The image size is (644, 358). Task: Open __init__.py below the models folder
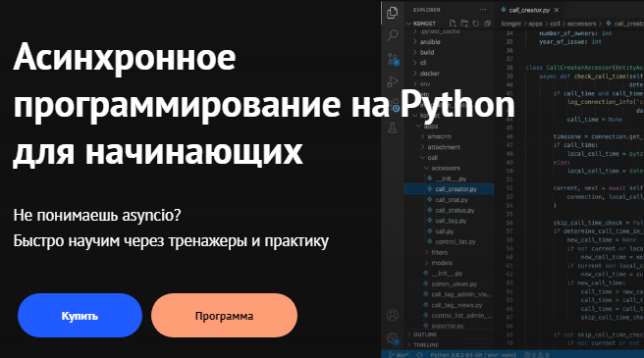(447, 274)
